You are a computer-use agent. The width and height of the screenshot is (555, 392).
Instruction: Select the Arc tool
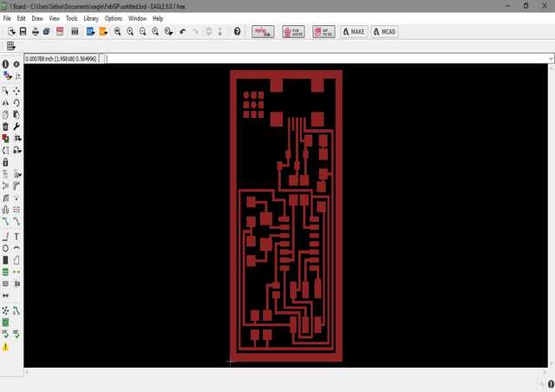coord(16,248)
